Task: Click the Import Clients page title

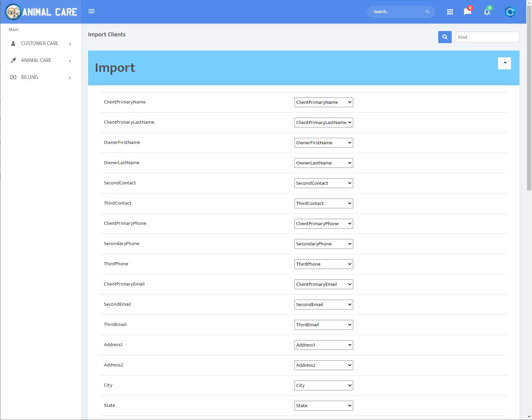Action: tap(107, 34)
